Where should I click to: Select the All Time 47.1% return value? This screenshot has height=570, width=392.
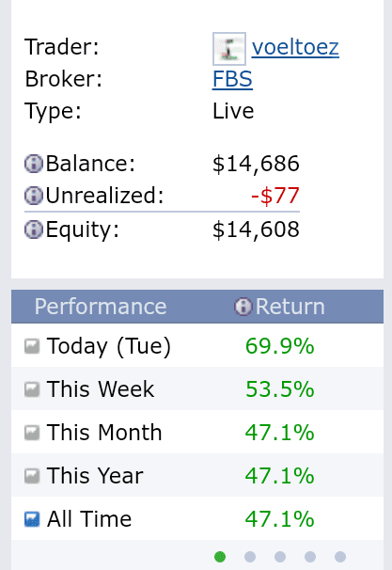pyautogui.click(x=280, y=519)
